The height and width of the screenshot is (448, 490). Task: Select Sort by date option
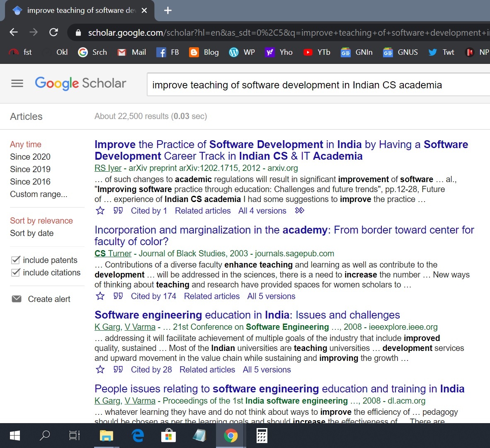[32, 233]
